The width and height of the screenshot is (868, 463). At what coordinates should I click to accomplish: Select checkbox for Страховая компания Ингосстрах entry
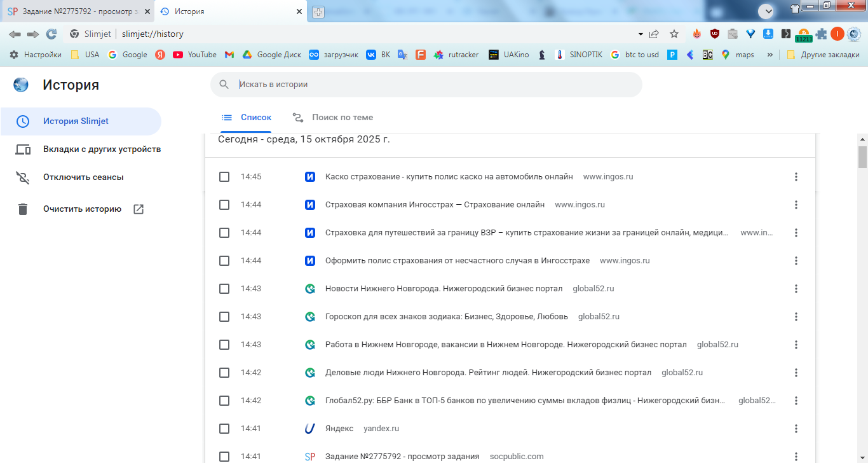pos(224,205)
